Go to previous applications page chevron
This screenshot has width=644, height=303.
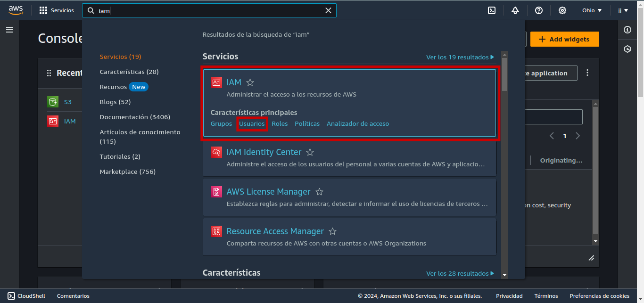pos(552,136)
